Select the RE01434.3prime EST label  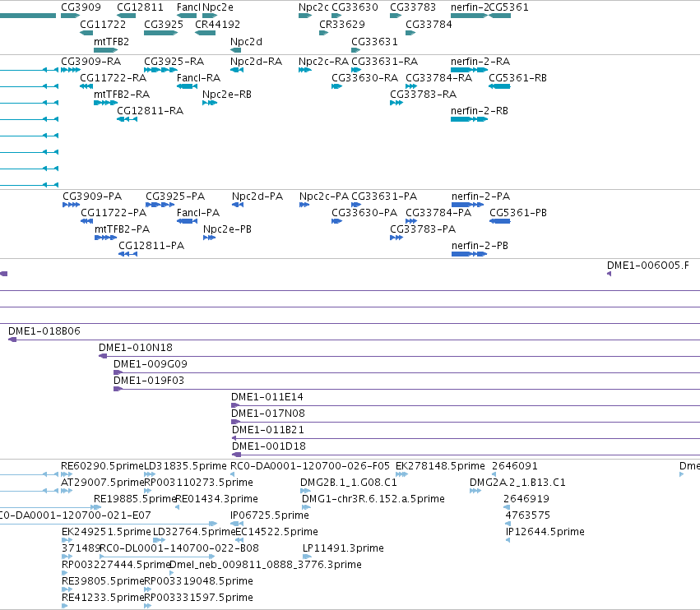pos(217,499)
